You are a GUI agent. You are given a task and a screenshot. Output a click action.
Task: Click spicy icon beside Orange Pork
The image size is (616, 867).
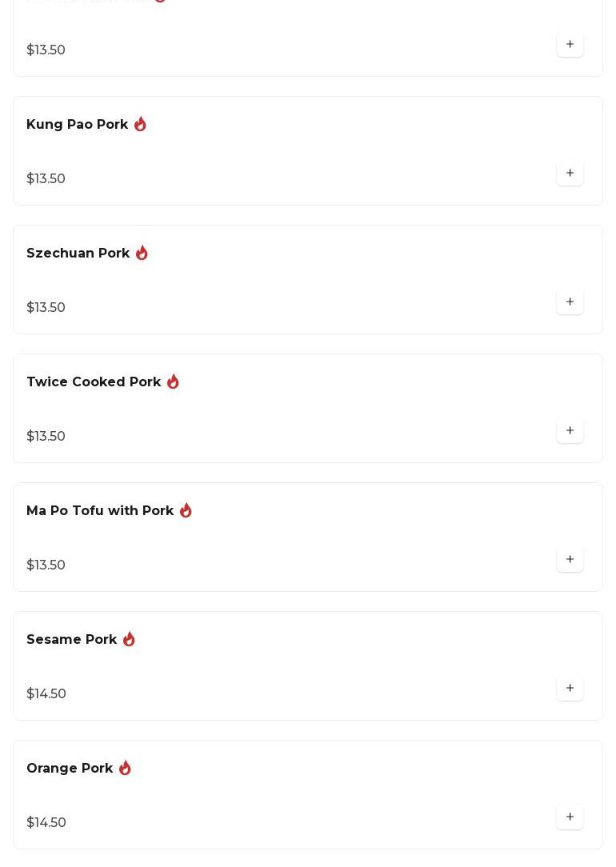(x=125, y=768)
